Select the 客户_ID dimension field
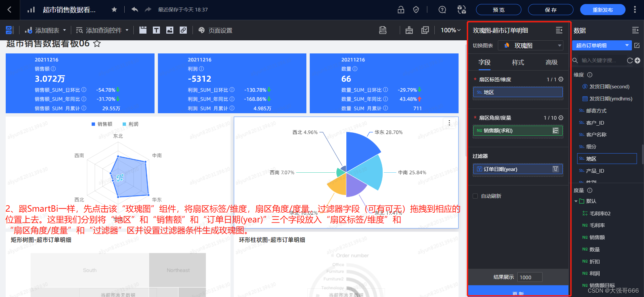The height and width of the screenshot is (297, 644). pyautogui.click(x=595, y=123)
